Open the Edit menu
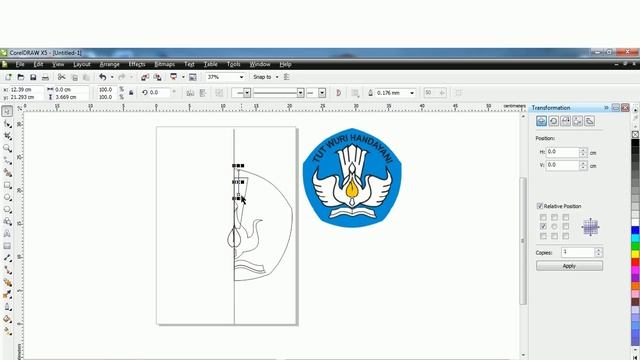This screenshot has height=360, width=640. coord(38,64)
